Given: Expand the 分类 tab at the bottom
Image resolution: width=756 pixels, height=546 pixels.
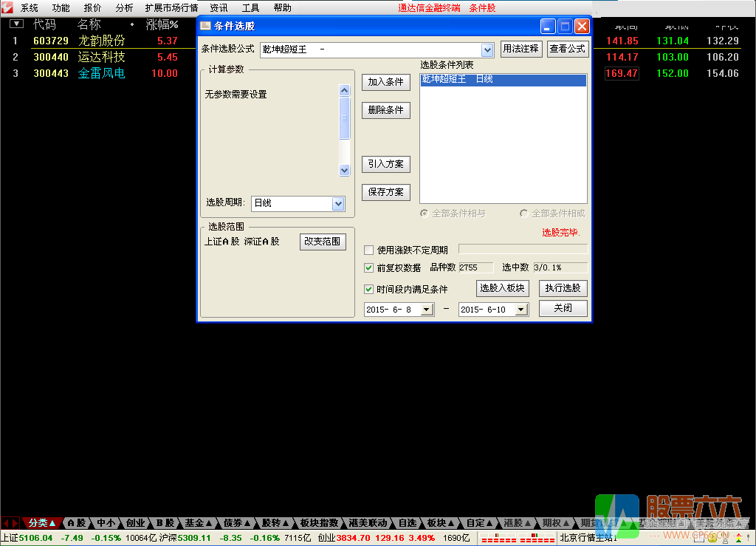Looking at the screenshot, I should (41, 523).
